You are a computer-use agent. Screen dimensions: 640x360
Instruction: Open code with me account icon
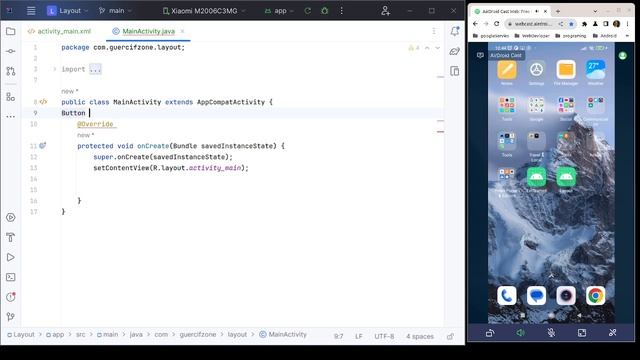coord(385,11)
